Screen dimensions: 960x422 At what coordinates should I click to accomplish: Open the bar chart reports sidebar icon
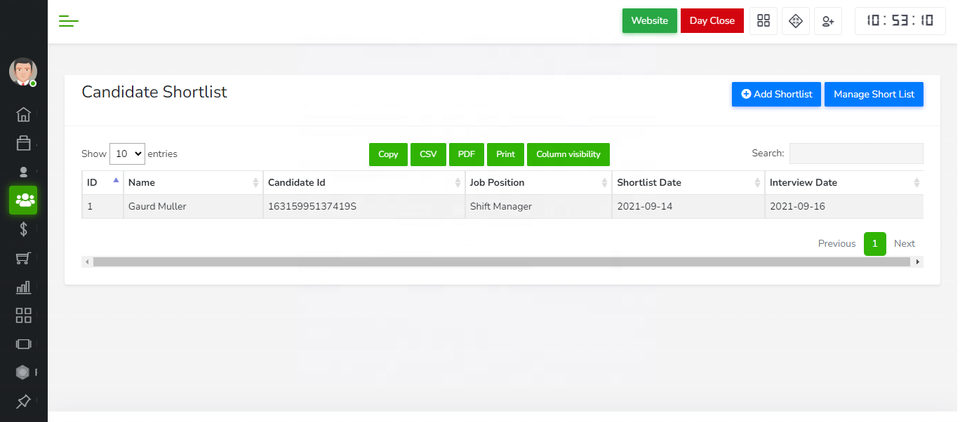23,287
